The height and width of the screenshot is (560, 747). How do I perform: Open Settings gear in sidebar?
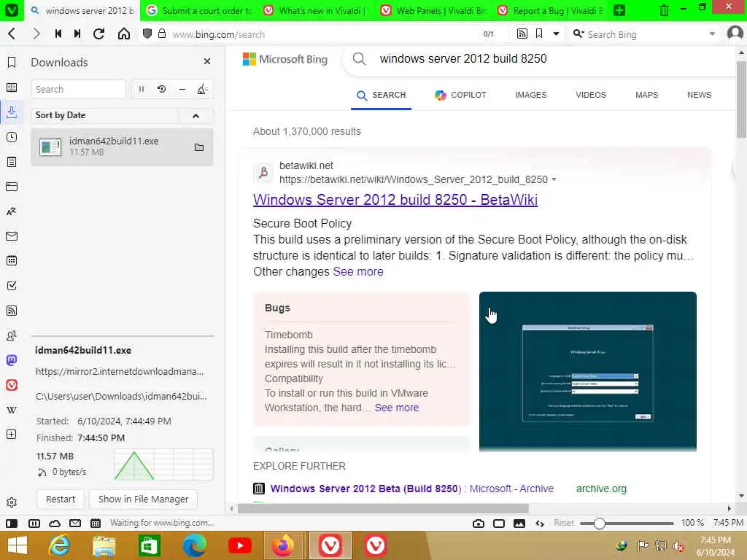(x=12, y=502)
